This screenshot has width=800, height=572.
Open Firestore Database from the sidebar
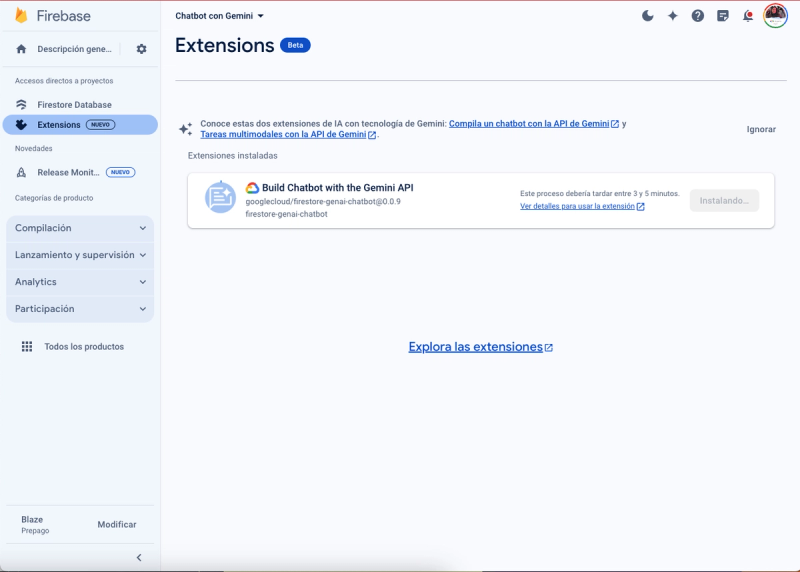[74, 105]
